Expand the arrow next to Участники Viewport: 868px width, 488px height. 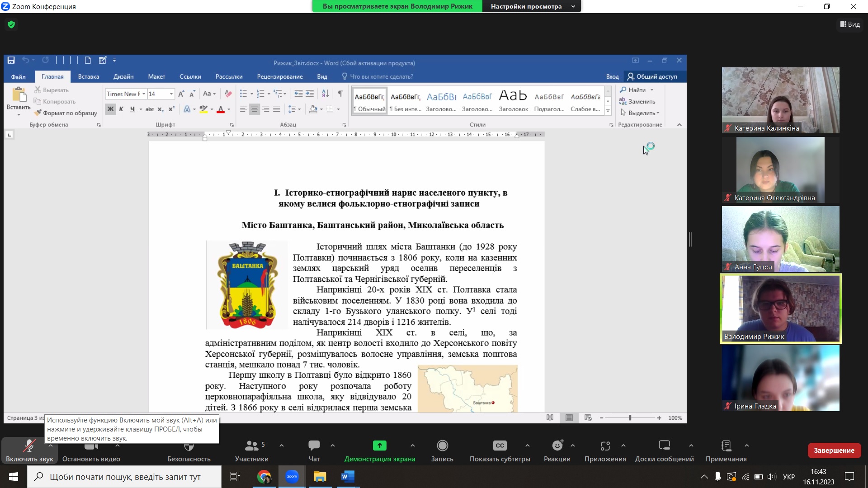click(x=282, y=446)
